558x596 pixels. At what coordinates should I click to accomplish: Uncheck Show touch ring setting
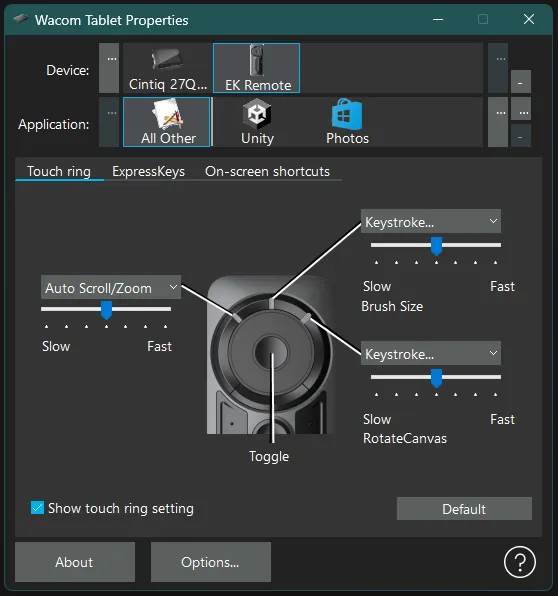37,508
